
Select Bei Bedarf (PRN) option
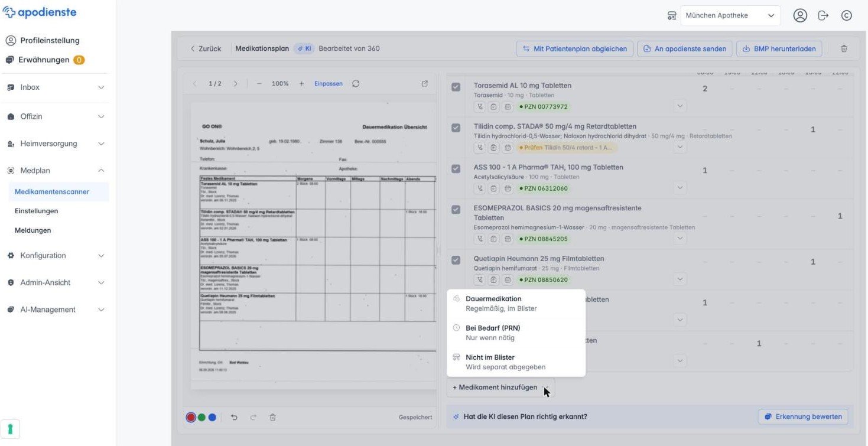pyautogui.click(x=516, y=333)
